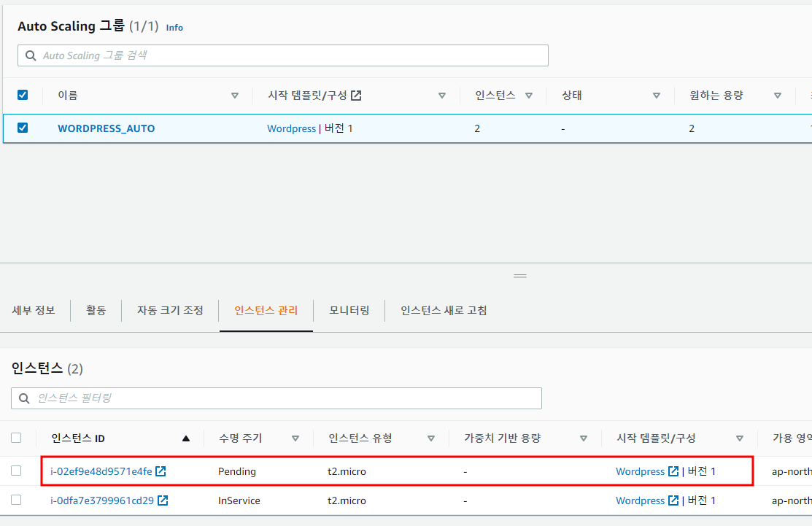Open sort arrow on 상태 column
The image size is (812, 526).
tap(656, 96)
